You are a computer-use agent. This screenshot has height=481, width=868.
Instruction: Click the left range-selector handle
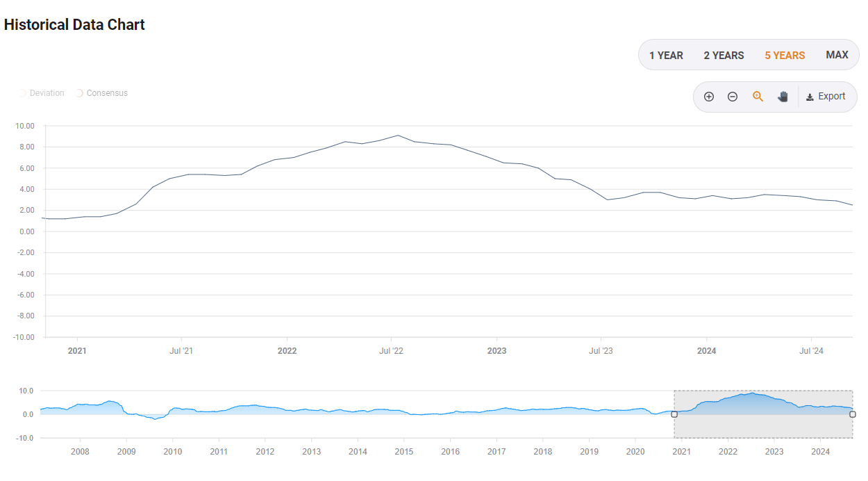click(x=674, y=414)
